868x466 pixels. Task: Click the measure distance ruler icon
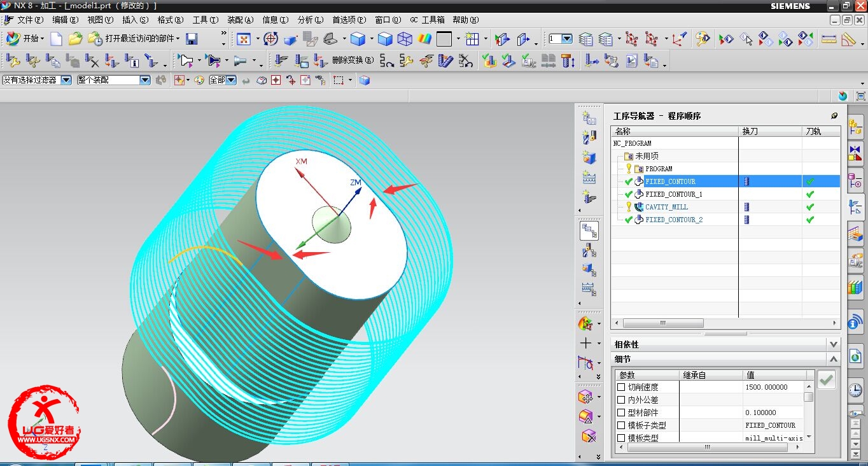[829, 39]
